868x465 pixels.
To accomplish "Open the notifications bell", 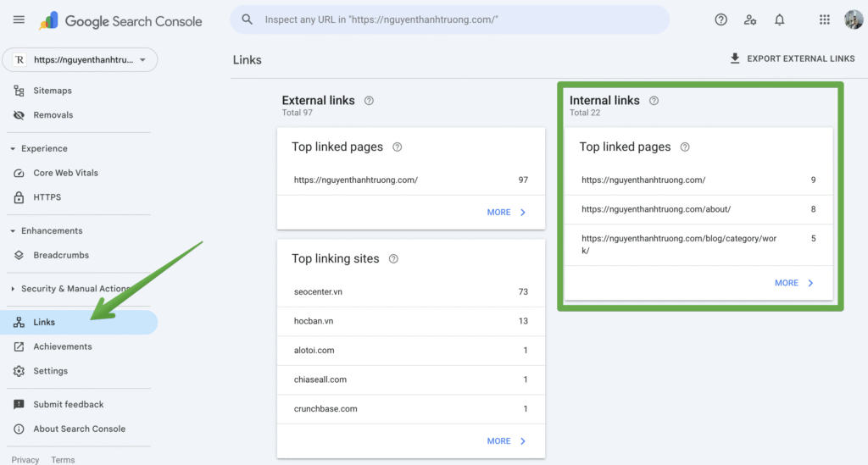I will [x=780, y=19].
